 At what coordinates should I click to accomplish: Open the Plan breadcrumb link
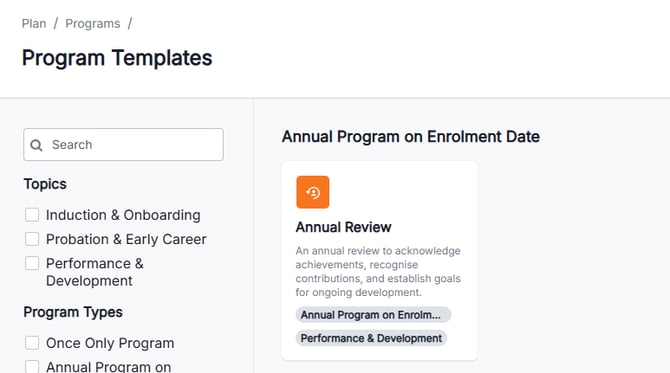(x=34, y=23)
